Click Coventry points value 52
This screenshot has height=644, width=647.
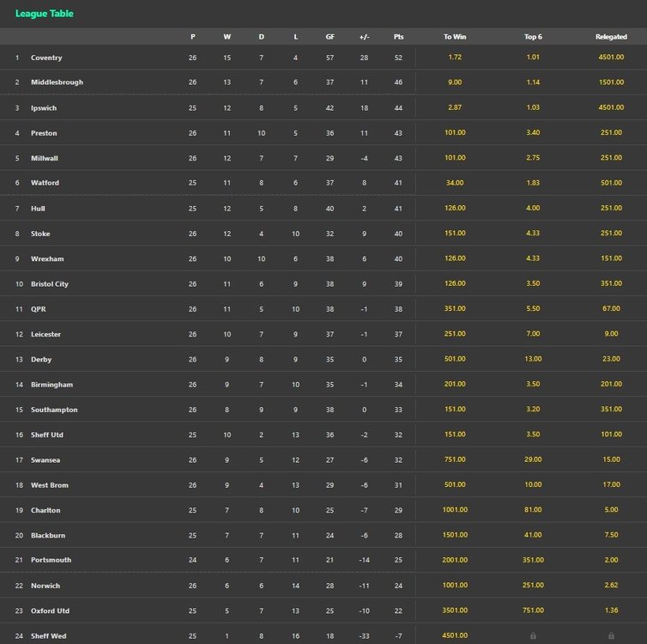tap(398, 58)
